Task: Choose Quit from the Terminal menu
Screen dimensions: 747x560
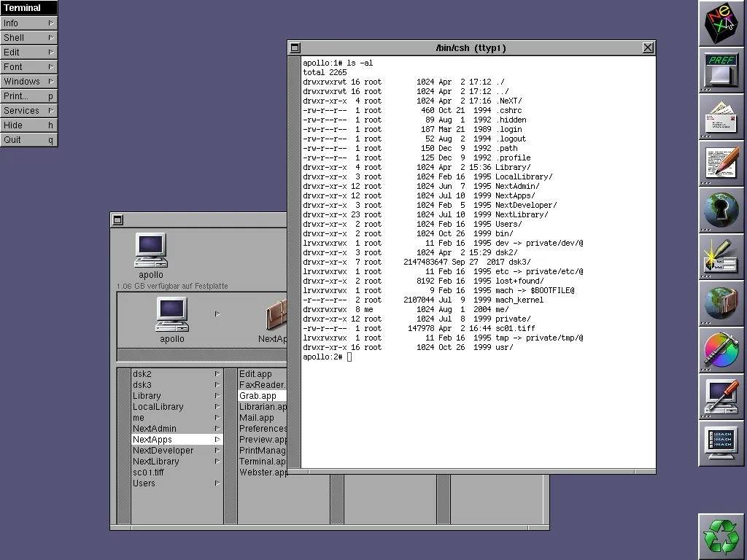Action: pos(28,140)
